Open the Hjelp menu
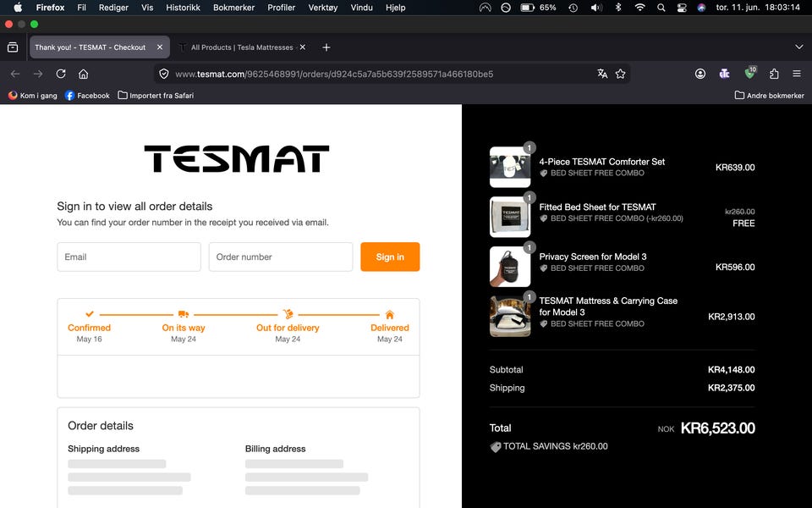812x508 pixels. click(x=395, y=8)
